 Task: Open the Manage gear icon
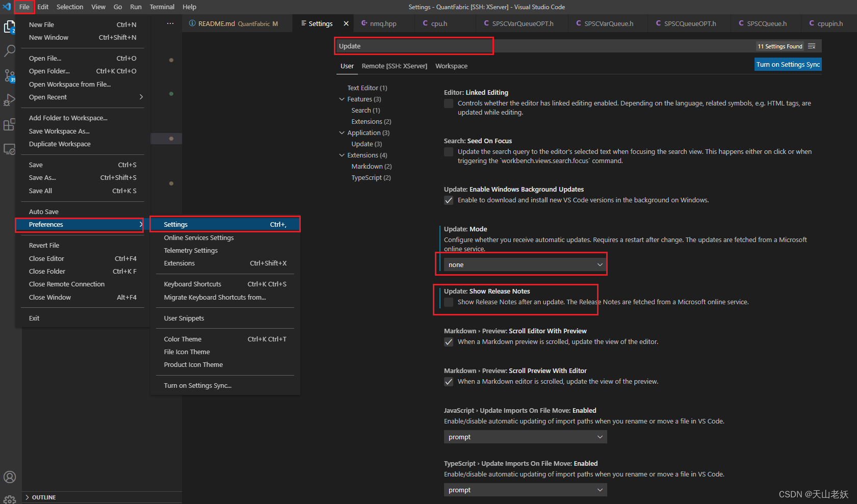pyautogui.click(x=10, y=499)
